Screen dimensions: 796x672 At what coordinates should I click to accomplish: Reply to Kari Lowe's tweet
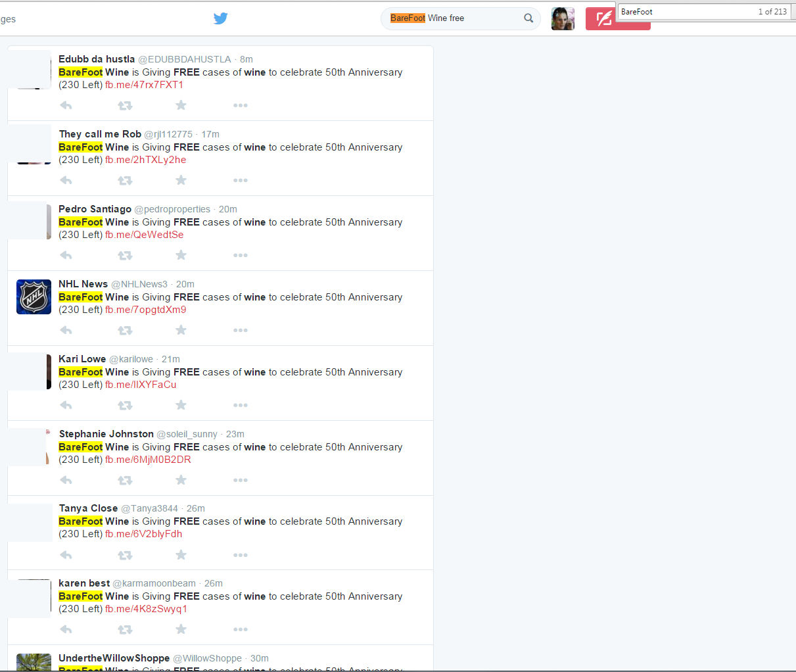(66, 405)
